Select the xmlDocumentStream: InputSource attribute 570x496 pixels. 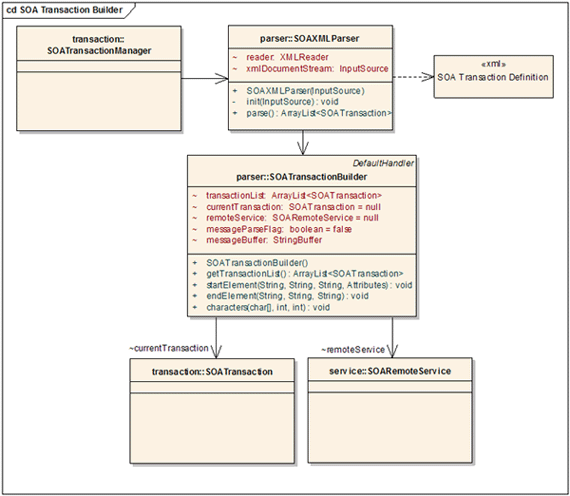(317, 68)
